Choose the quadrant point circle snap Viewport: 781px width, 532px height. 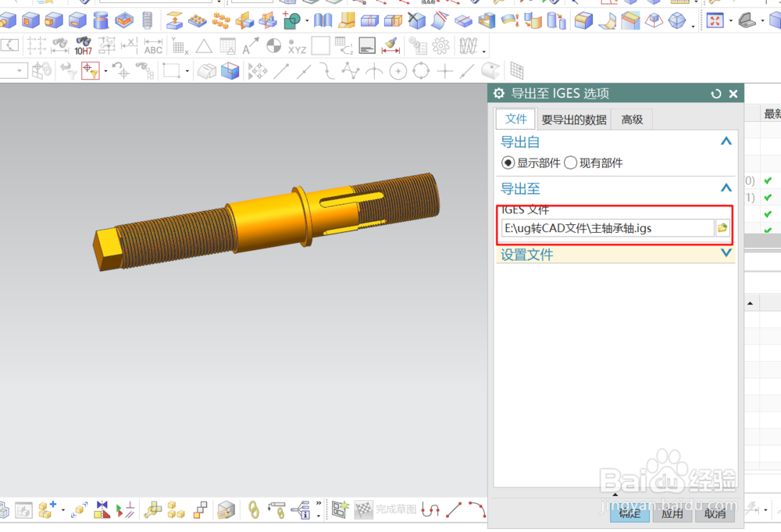[x=422, y=71]
